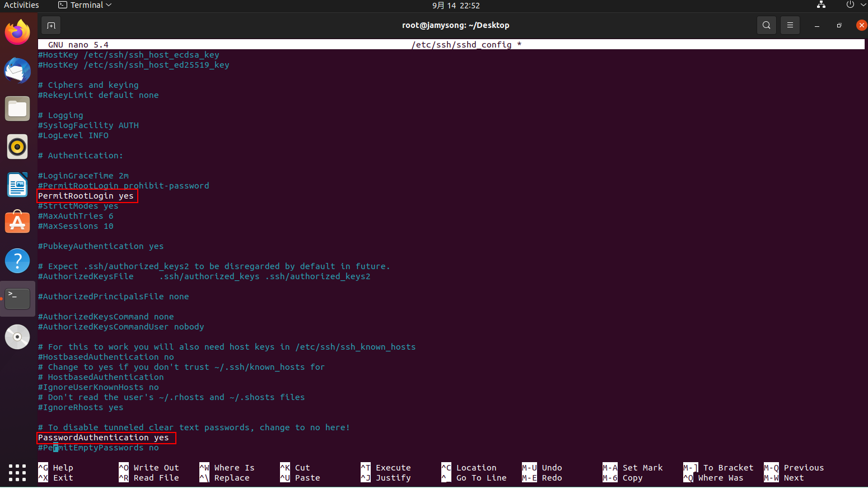Click the 'M-U Undo' shortcut hint
The width and height of the screenshot is (868, 489).
tap(542, 468)
